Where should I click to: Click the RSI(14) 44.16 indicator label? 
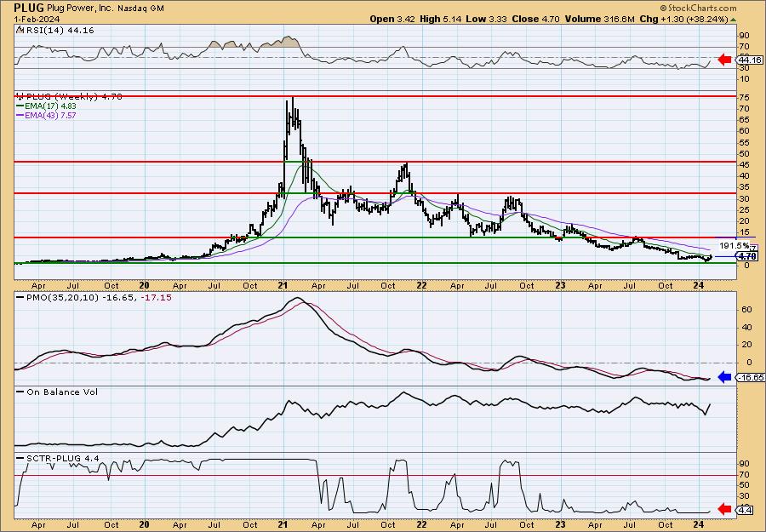pos(60,31)
